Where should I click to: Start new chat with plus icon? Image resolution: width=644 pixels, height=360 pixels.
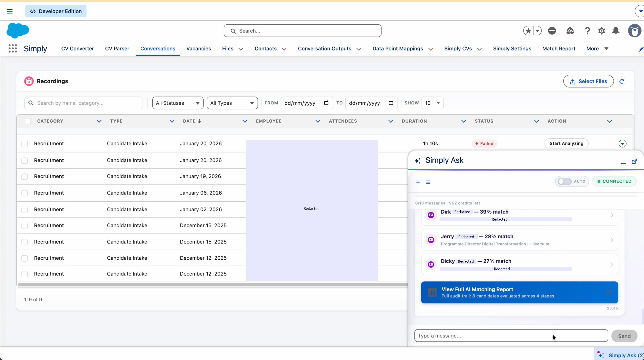[418, 182]
